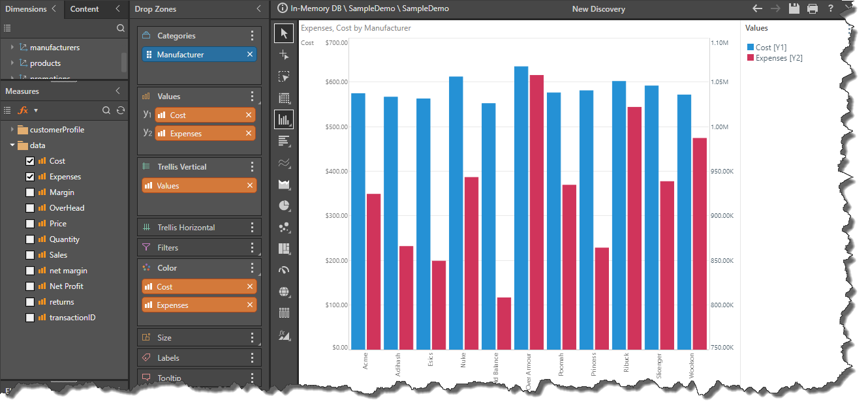The width and height of the screenshot is (868, 409).
Task: Print the discovery using printer icon
Action: coord(813,8)
